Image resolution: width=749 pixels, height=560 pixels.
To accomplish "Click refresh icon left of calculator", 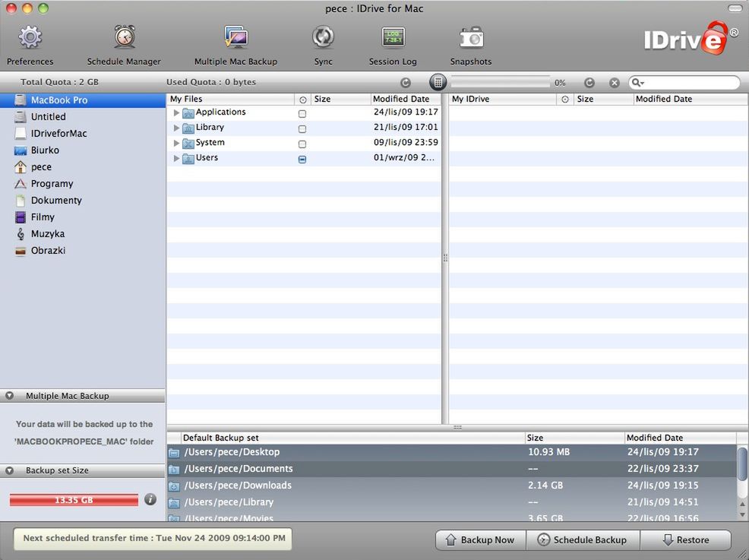I will pos(406,83).
